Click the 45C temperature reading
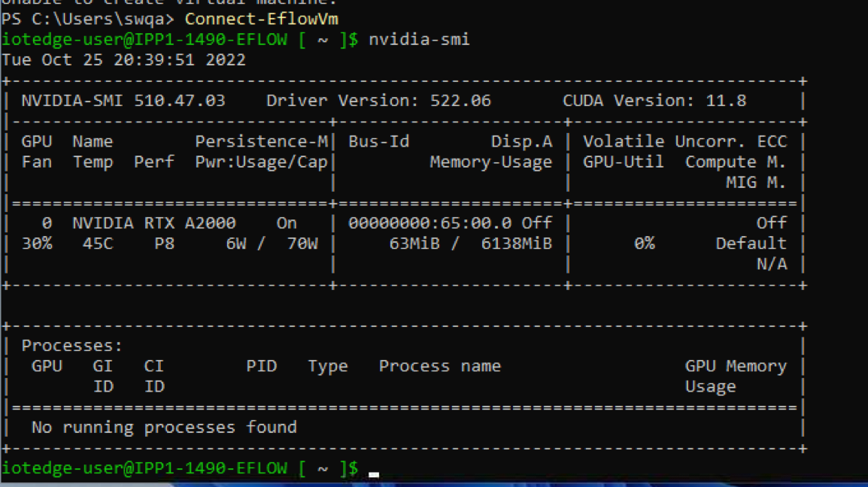 click(98, 243)
